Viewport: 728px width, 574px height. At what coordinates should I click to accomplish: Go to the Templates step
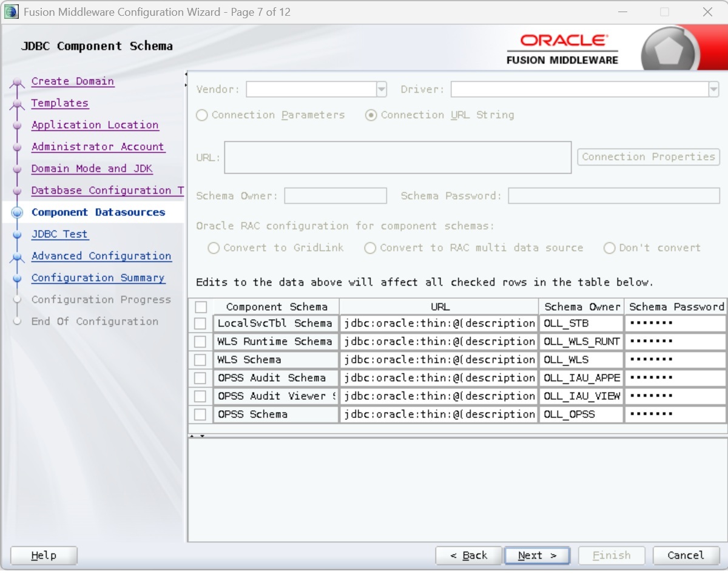60,103
